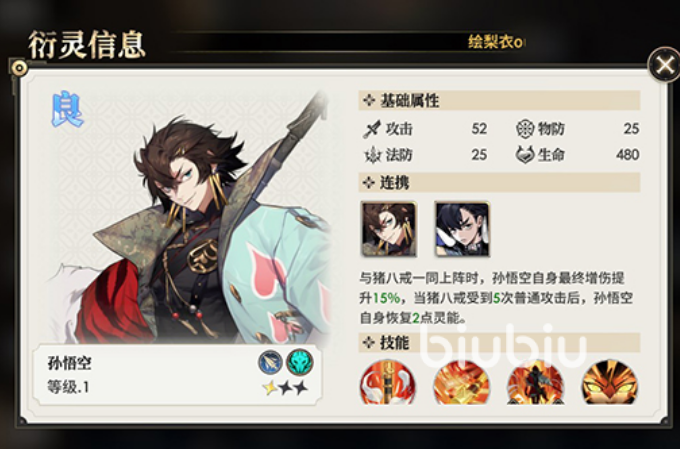Image resolution: width=680 pixels, height=449 pixels.
Task: View the fourth skill with glowing eyes
Action: tap(609, 383)
